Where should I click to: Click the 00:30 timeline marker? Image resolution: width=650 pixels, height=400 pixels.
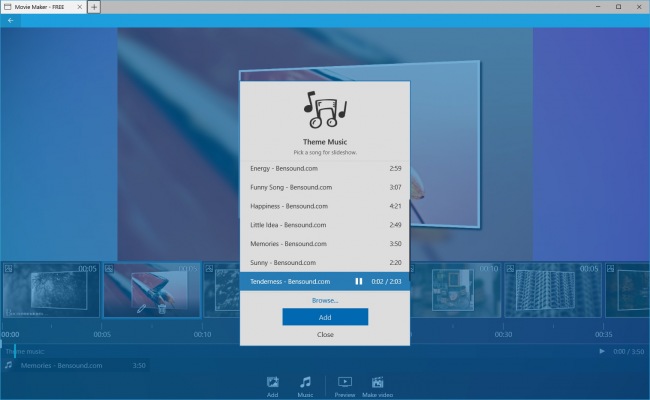tap(503, 335)
